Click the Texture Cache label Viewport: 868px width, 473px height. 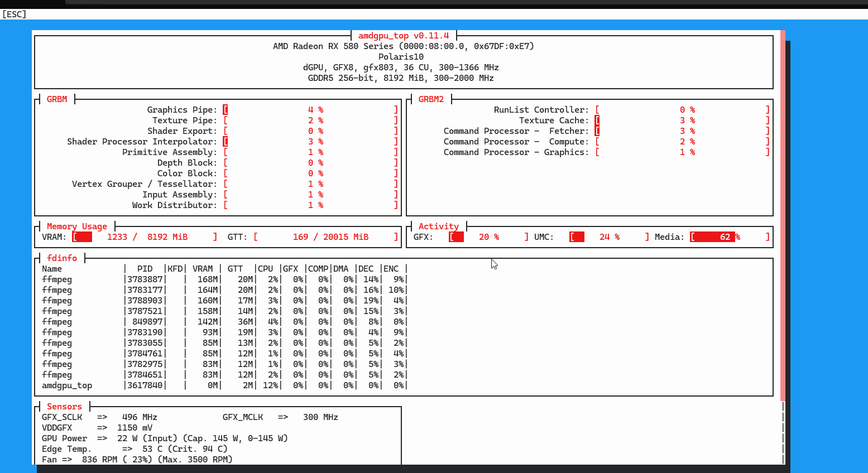point(554,120)
